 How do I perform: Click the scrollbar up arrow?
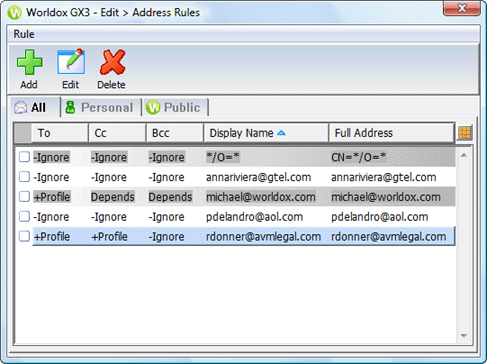(x=464, y=155)
